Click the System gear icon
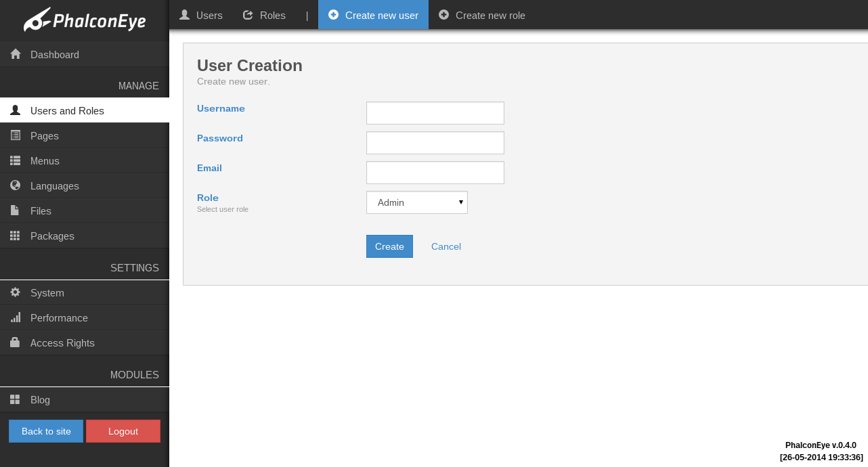Viewport: 868px width, 467px height. point(16,292)
